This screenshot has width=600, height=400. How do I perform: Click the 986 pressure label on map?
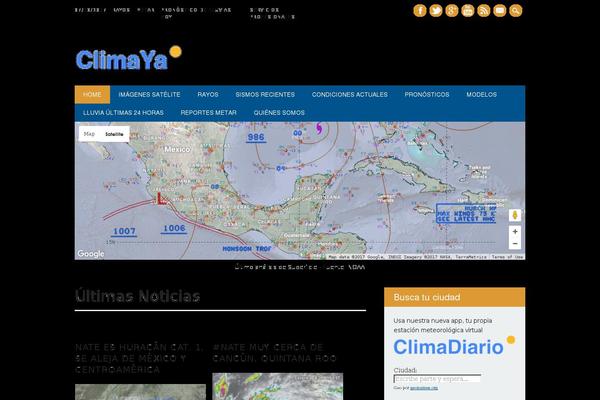[256, 137]
